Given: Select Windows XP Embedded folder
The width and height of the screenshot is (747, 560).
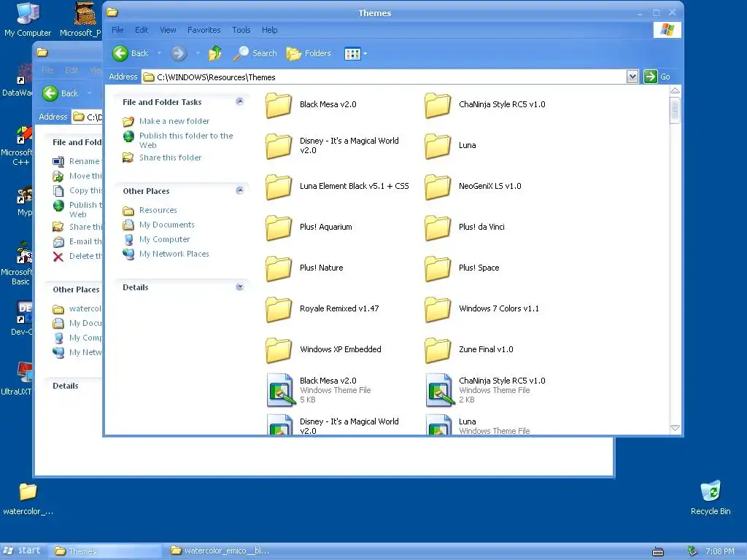Looking at the screenshot, I should [x=323, y=349].
